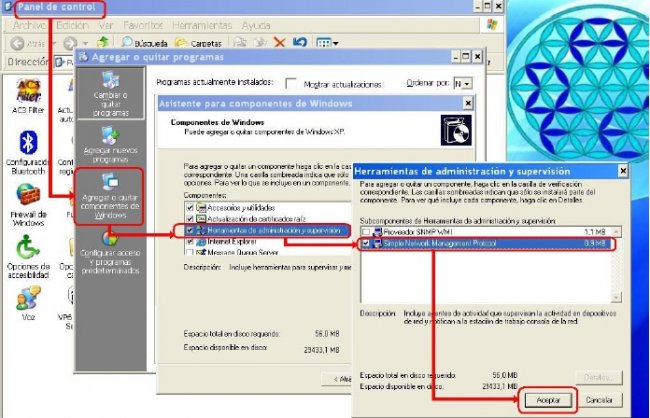The width and height of the screenshot is (650, 418).
Task: Open the forward history dropdown arrow
Action: (85, 43)
